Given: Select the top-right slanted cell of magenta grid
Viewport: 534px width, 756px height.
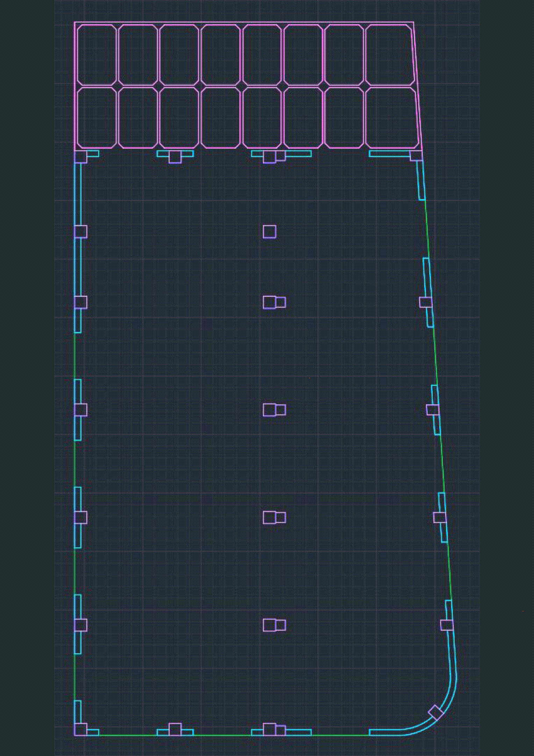Looking at the screenshot, I should click(389, 55).
